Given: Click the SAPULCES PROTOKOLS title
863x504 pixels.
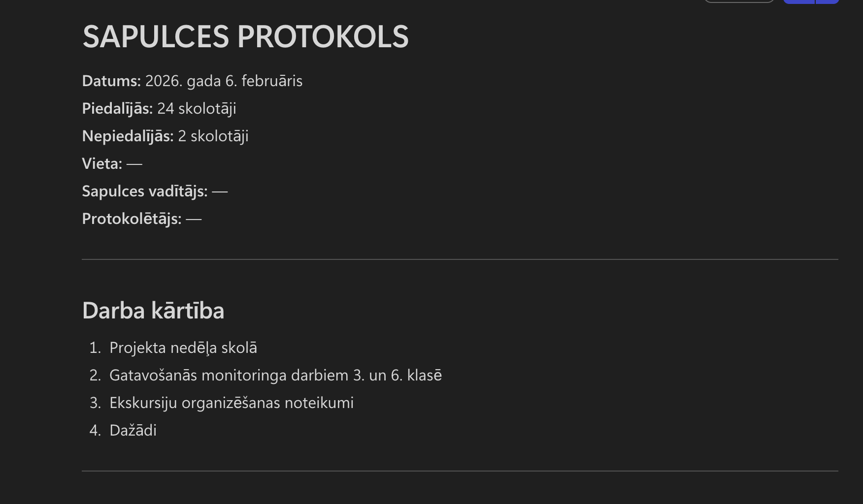Looking at the screenshot, I should [245, 36].
